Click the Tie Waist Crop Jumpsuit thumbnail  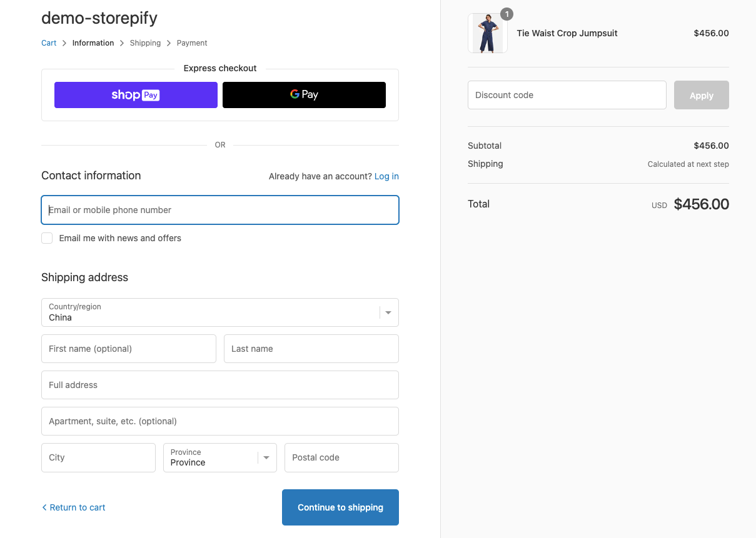coord(488,33)
